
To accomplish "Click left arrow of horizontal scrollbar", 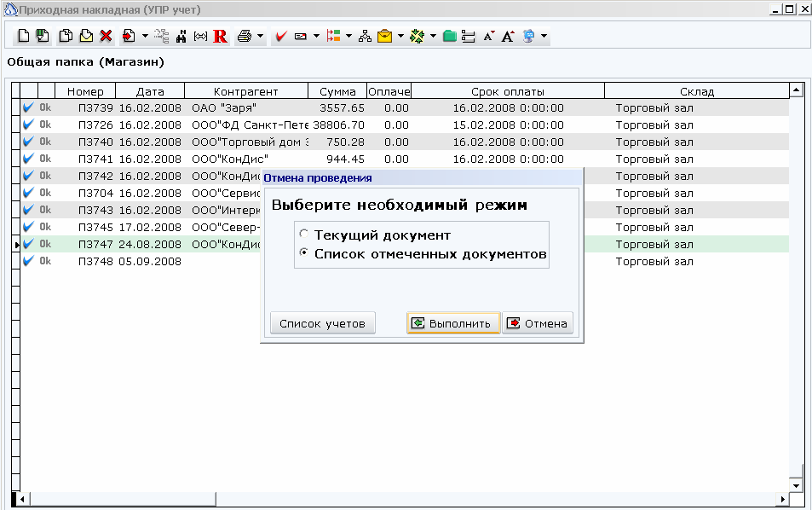I will [22, 499].
